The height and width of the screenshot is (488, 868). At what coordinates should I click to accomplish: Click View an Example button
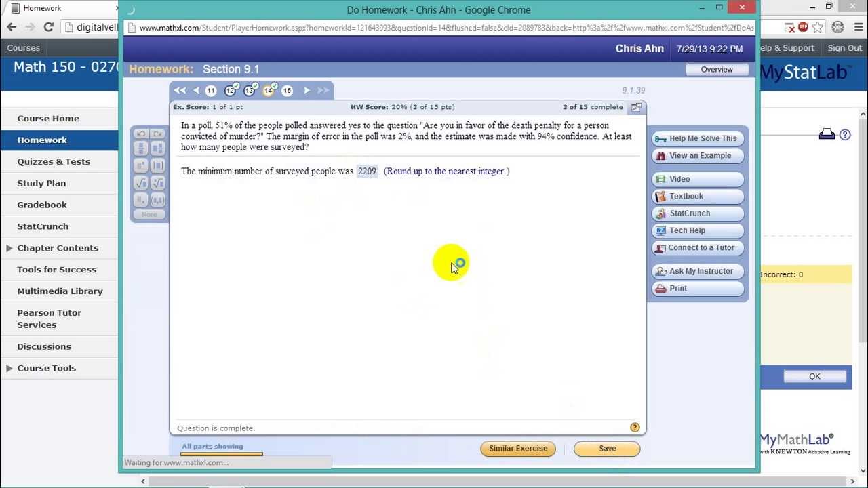pos(698,155)
